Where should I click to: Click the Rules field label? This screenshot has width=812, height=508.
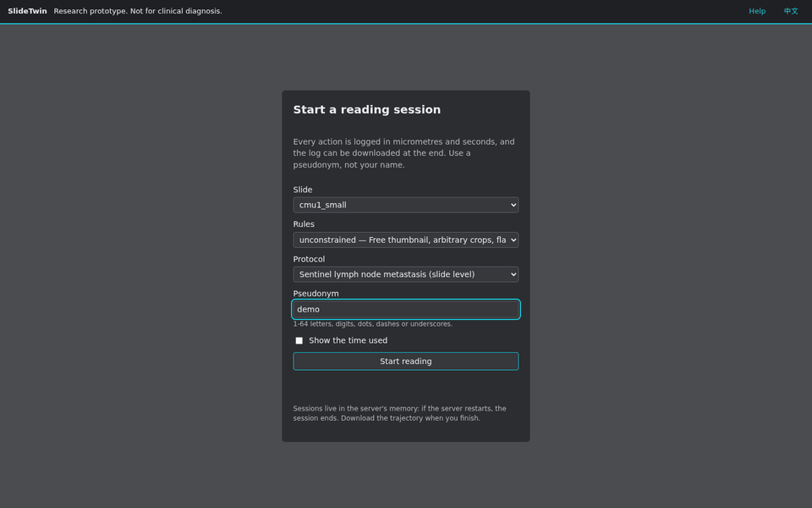pos(304,224)
